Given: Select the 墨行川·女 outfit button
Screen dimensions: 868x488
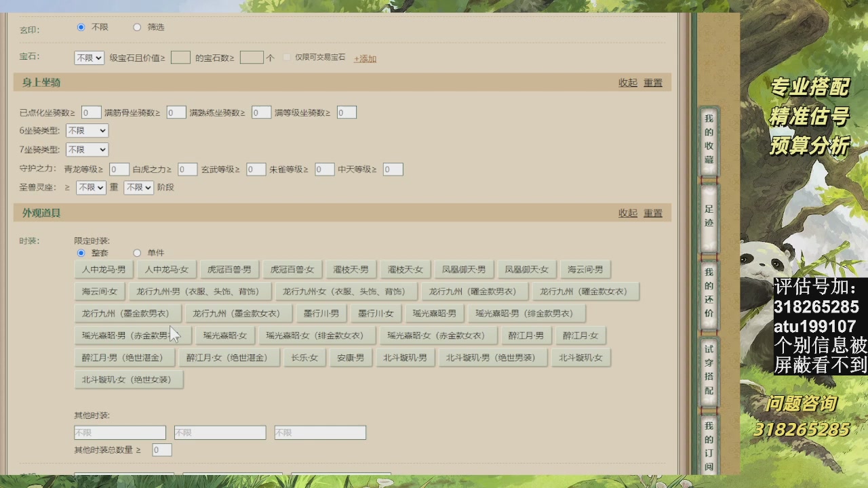Looking at the screenshot, I should [x=376, y=314].
